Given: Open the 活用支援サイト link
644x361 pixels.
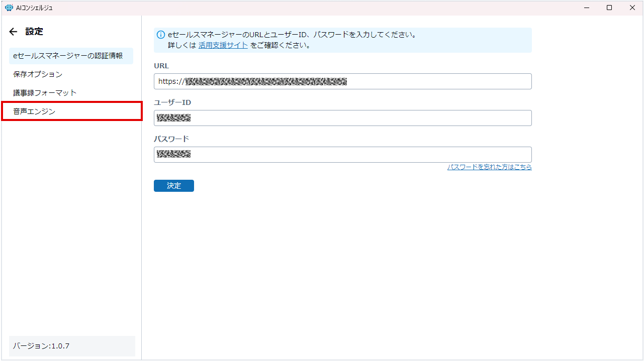Looking at the screenshot, I should click(223, 45).
